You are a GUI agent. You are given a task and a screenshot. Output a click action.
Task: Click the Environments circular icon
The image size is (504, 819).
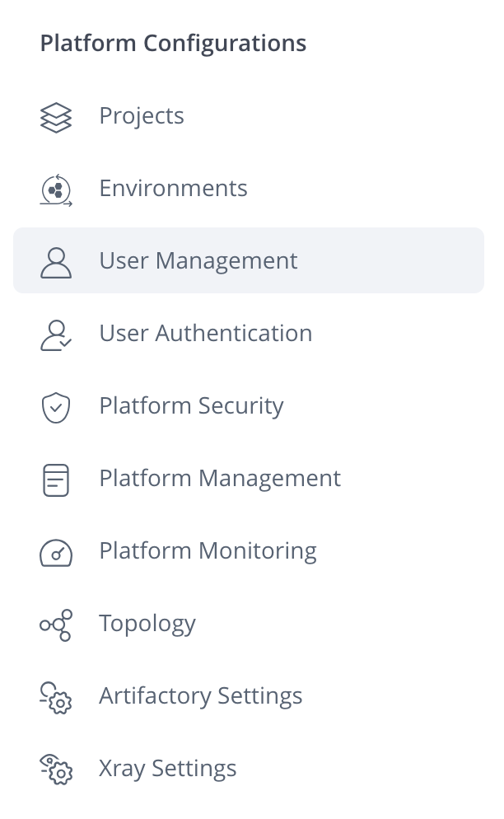[x=55, y=189]
